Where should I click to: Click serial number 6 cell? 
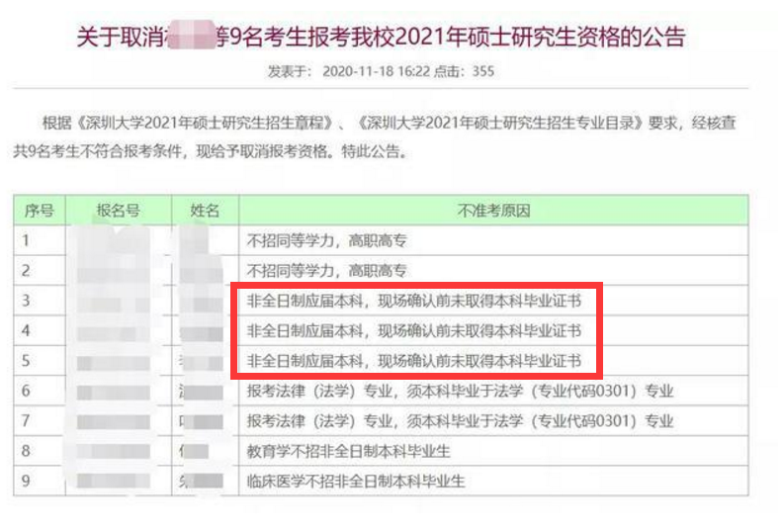[x=40, y=391]
